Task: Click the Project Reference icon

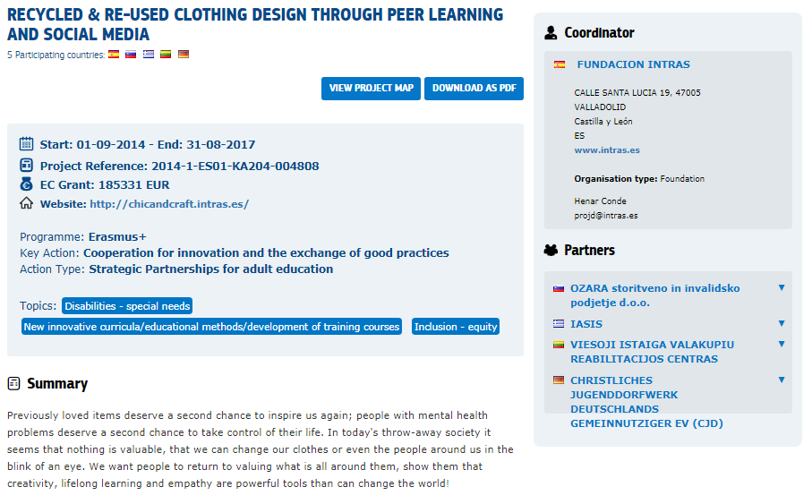Action: click(x=27, y=165)
